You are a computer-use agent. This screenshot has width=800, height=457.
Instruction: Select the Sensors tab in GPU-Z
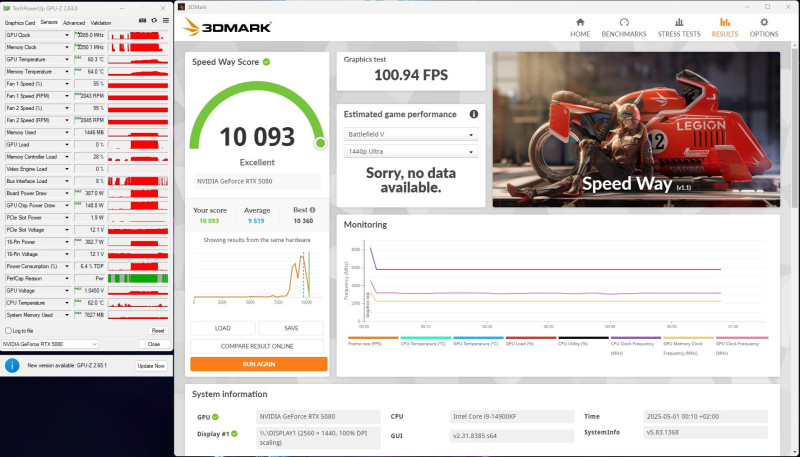pos(49,22)
